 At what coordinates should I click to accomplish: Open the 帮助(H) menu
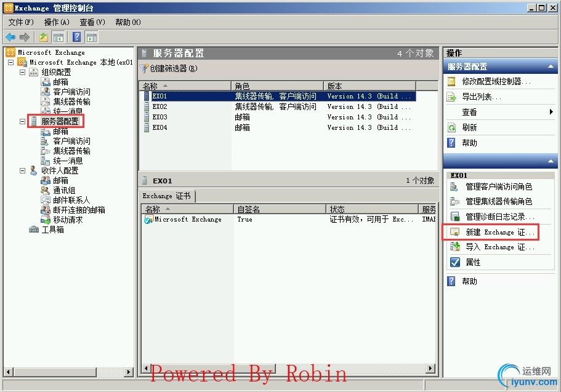127,22
